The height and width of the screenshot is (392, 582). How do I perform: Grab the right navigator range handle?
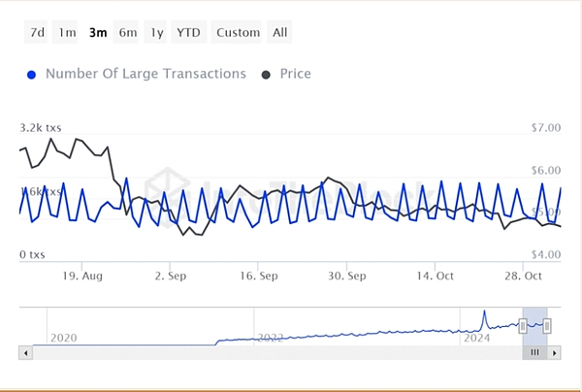click(x=547, y=326)
